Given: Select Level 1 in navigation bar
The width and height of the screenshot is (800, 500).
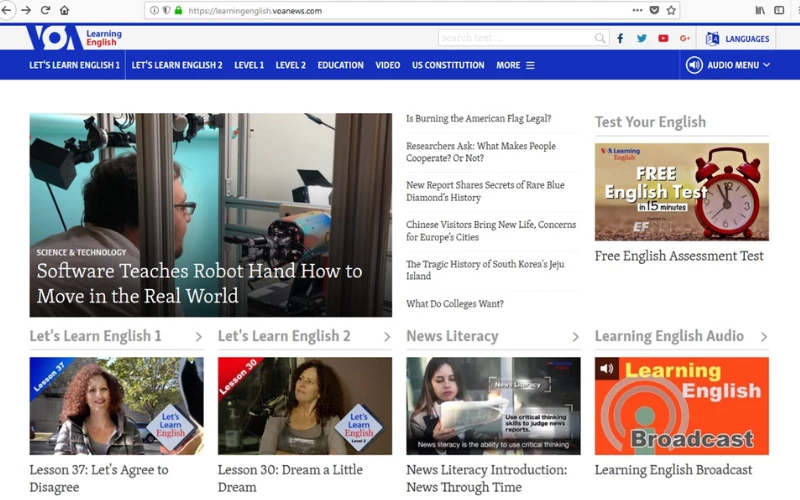Looking at the screenshot, I should (x=249, y=65).
